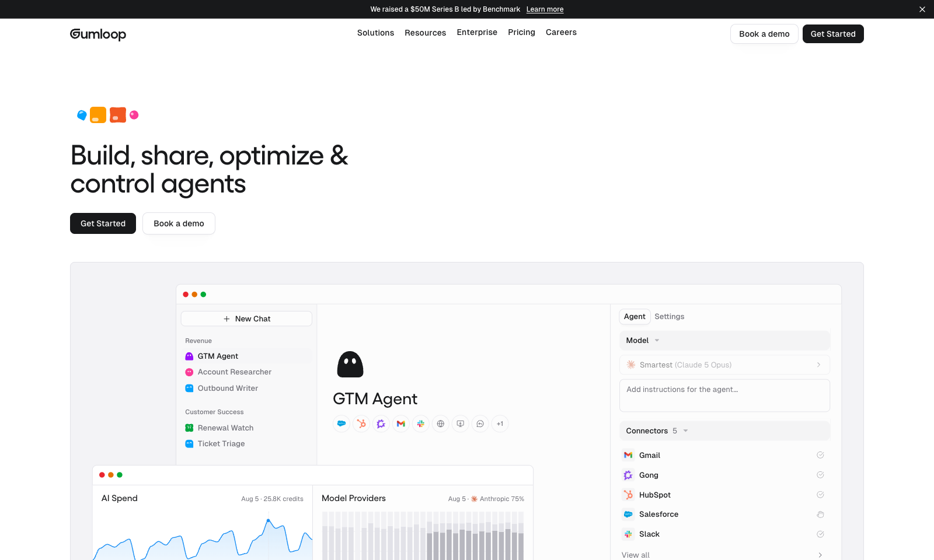Click the hero Book a demo button
Image resolution: width=934 pixels, height=560 pixels.
(x=179, y=223)
